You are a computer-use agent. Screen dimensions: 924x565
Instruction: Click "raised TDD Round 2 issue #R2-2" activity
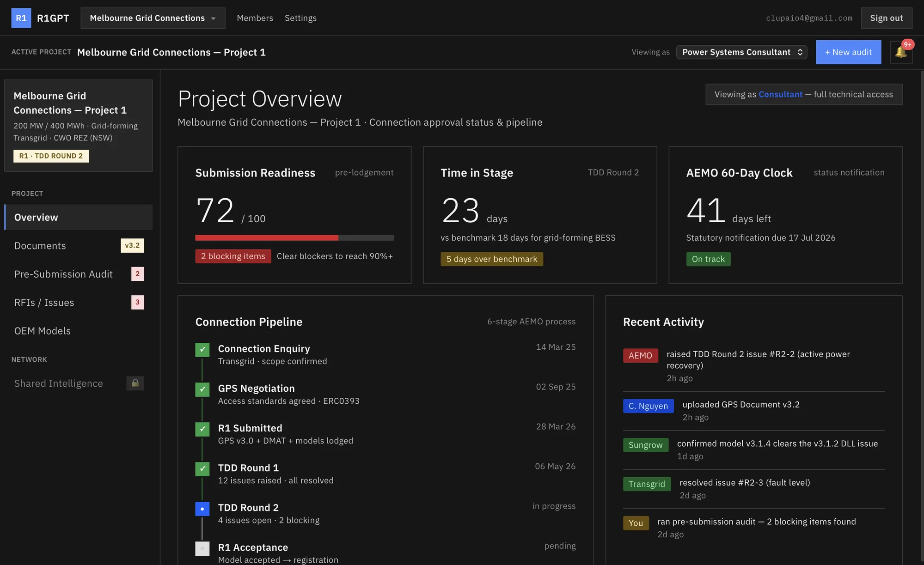(759, 359)
